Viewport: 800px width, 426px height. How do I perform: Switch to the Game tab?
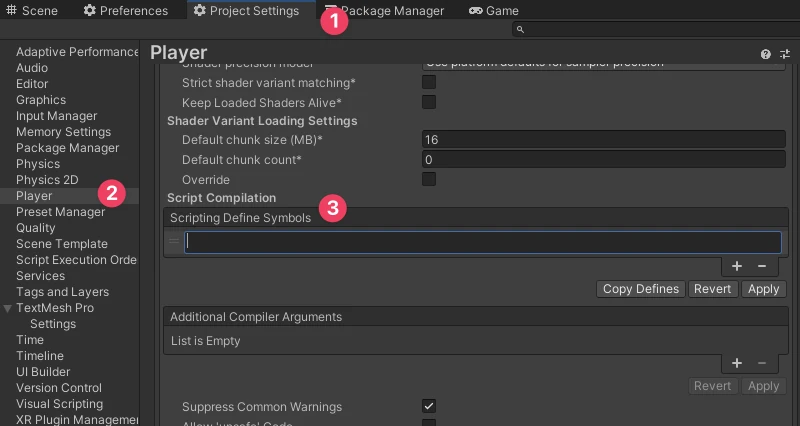pyautogui.click(x=493, y=10)
